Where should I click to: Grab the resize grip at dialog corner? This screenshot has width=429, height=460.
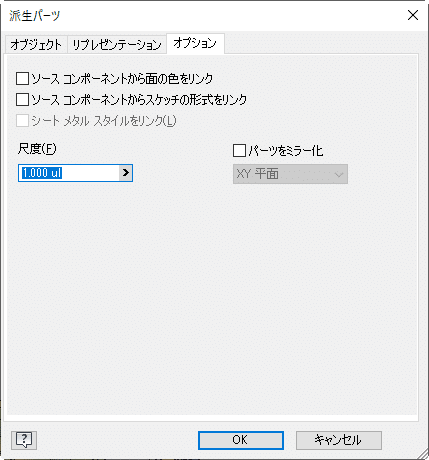click(423, 454)
